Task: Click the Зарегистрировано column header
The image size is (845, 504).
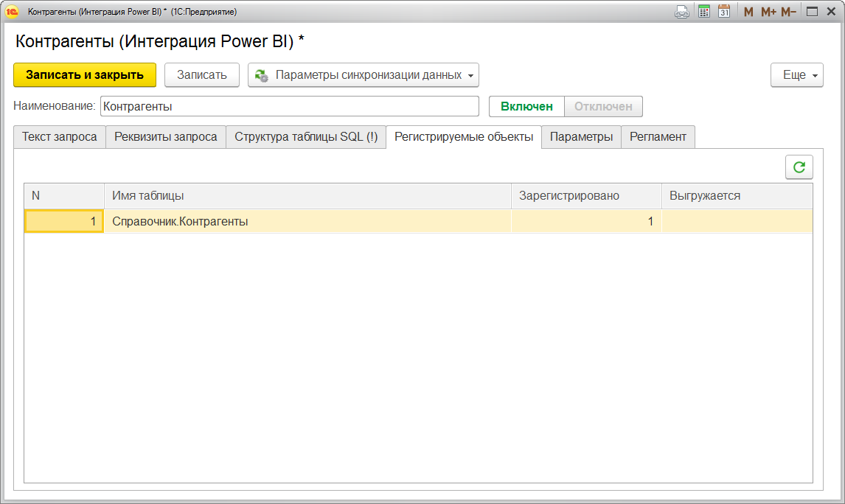Action: tap(586, 196)
